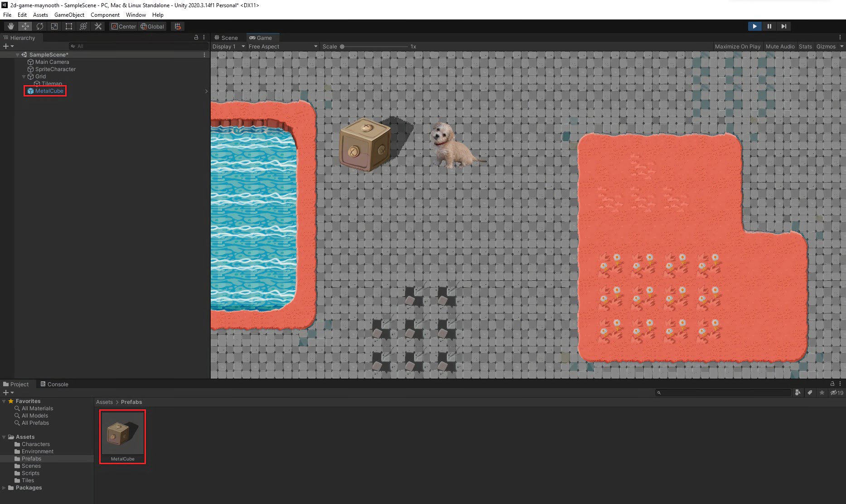Open the File menu

coord(7,14)
